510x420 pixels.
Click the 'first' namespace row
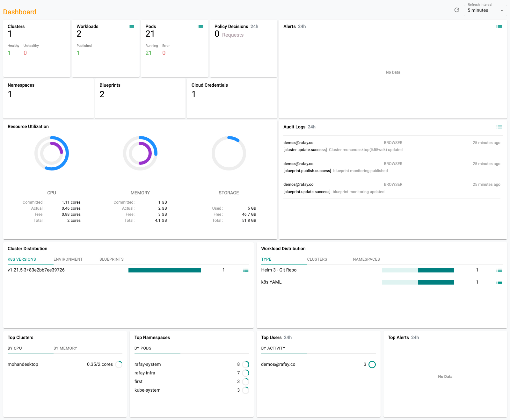point(192,381)
